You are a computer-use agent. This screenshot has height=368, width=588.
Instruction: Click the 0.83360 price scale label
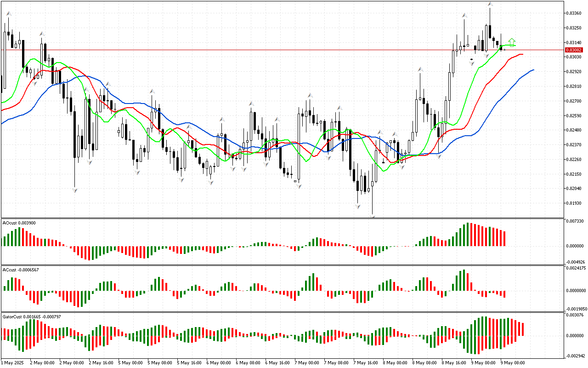[575, 13]
